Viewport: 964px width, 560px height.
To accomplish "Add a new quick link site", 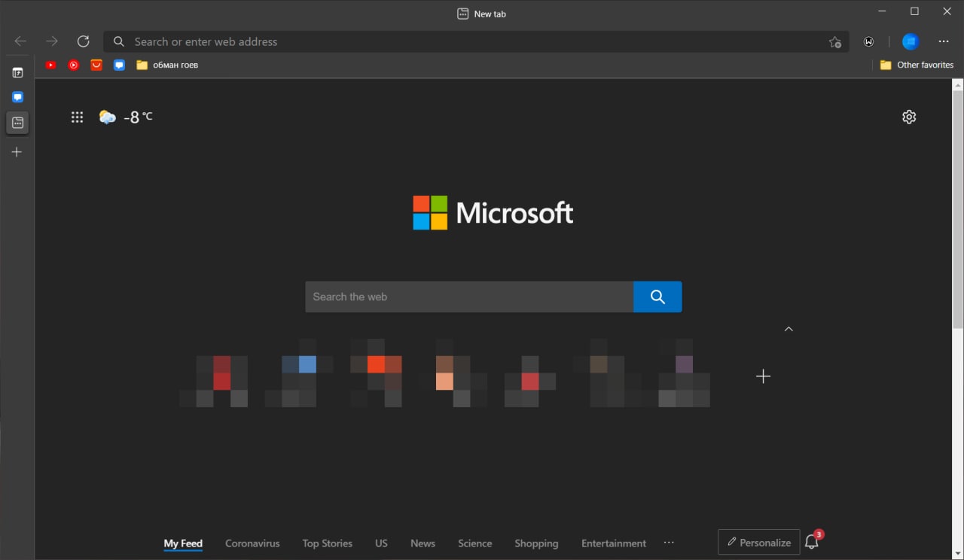I will 763,376.
